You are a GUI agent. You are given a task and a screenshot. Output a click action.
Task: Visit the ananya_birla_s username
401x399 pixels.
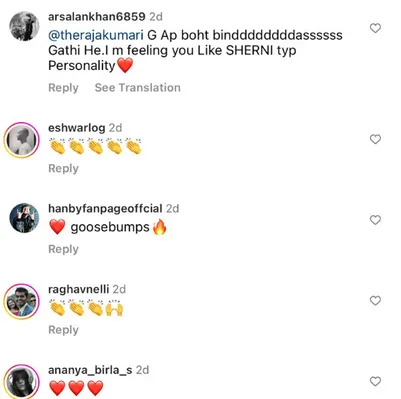click(x=90, y=370)
